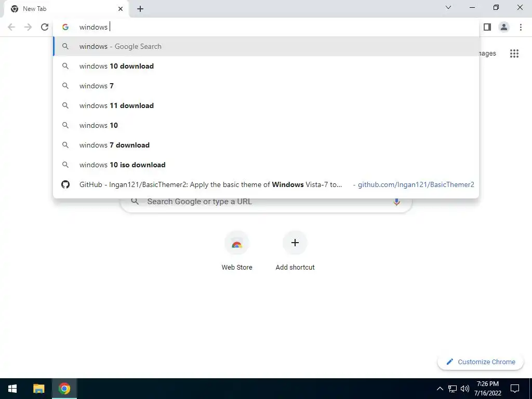Open the GitHub BasicThemer2 history suggestion
Screen dimensions: 532x399
pyautogui.click(x=267, y=184)
